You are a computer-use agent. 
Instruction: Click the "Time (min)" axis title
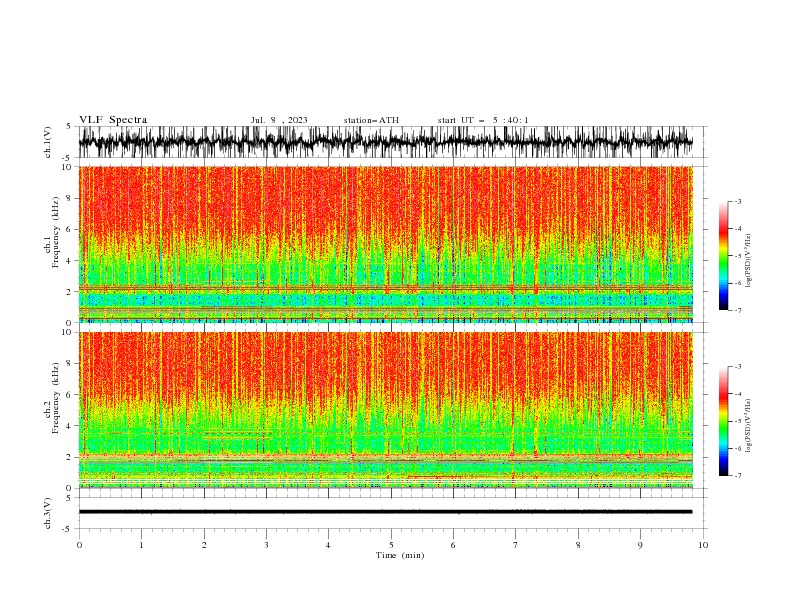(400, 555)
